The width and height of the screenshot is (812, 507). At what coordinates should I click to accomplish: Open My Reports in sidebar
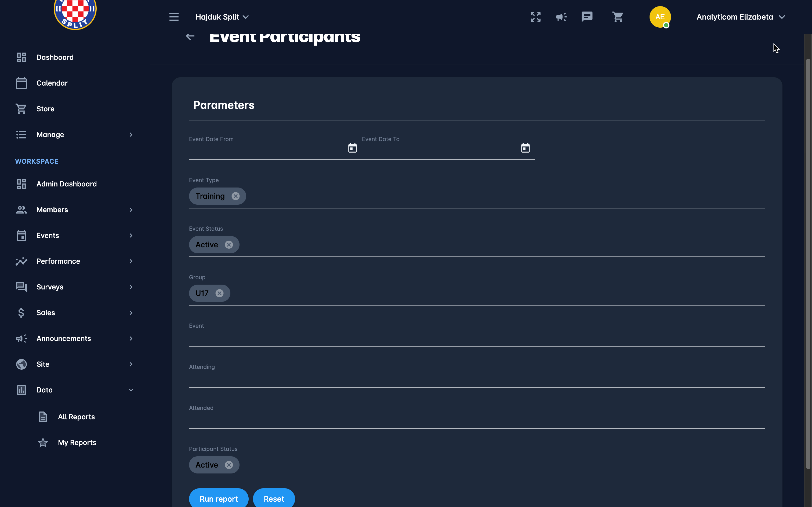(x=77, y=443)
